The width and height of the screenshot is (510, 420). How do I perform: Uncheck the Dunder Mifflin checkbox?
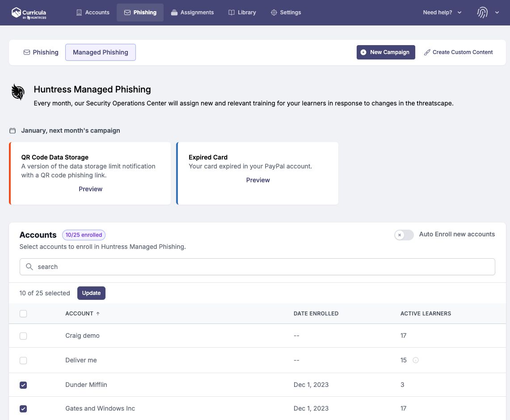point(23,385)
